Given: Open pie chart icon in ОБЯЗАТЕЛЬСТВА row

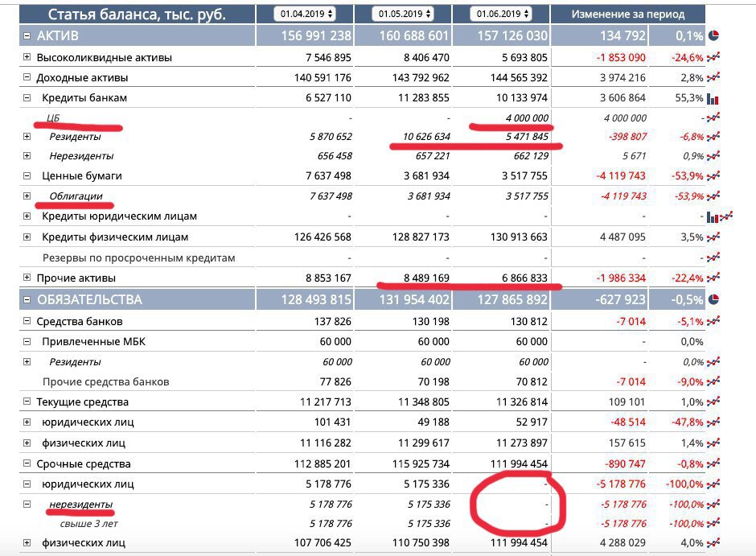Looking at the screenshot, I should pyautogui.click(x=713, y=299).
